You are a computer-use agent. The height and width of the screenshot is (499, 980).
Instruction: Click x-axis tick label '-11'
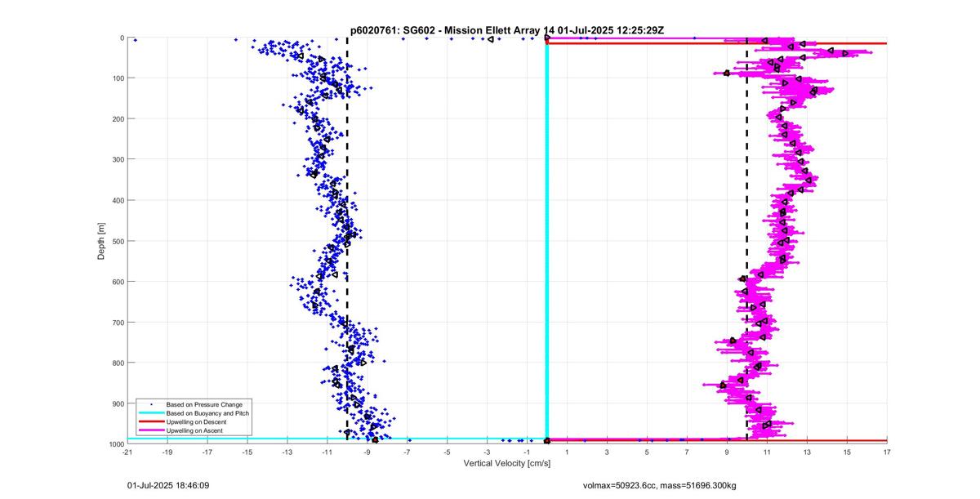tap(327, 452)
